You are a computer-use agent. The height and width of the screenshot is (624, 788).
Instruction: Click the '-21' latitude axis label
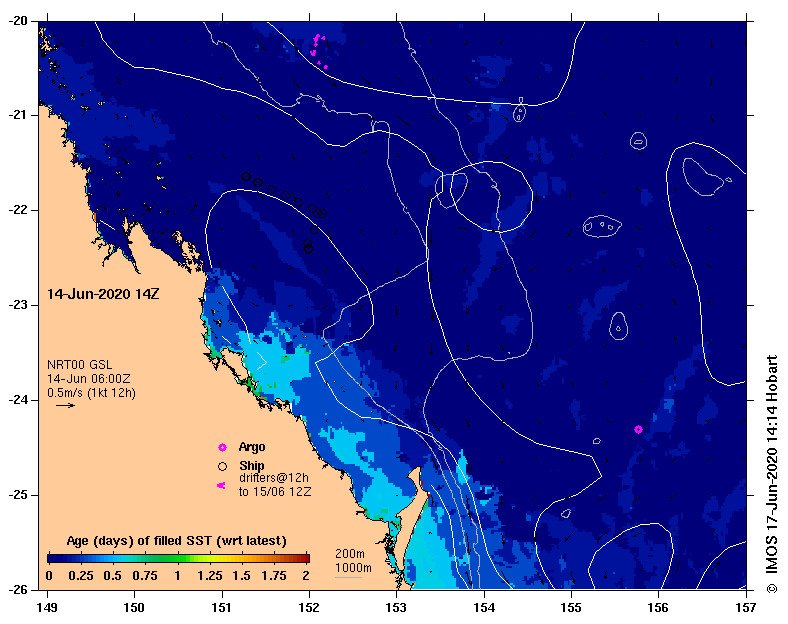click(17, 115)
